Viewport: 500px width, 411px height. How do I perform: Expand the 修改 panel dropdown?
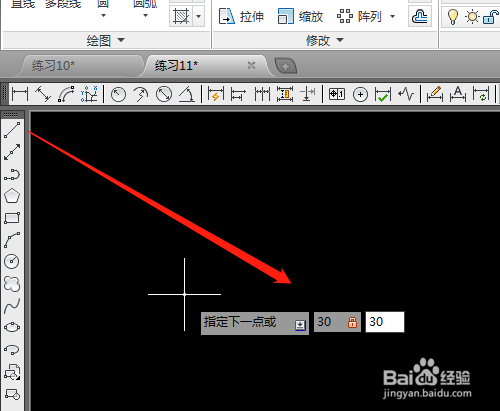340,40
